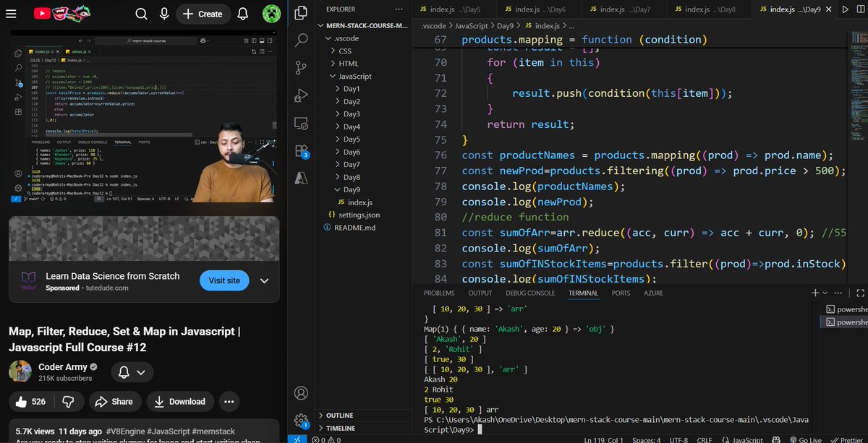Open the Extensions view icon
868x443 pixels.
click(x=302, y=150)
